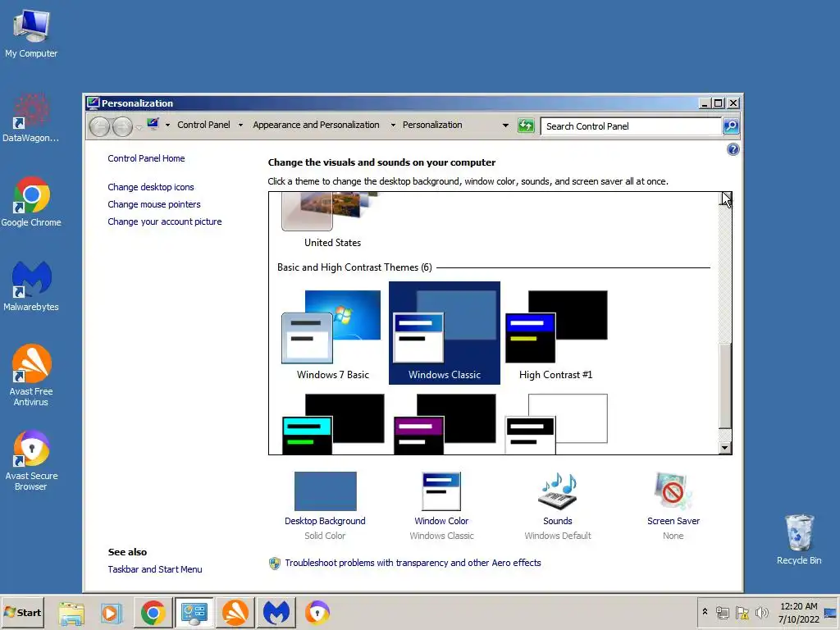The image size is (840, 630).
Task: Open DataWagon desktop shortcut
Action: coord(31,118)
